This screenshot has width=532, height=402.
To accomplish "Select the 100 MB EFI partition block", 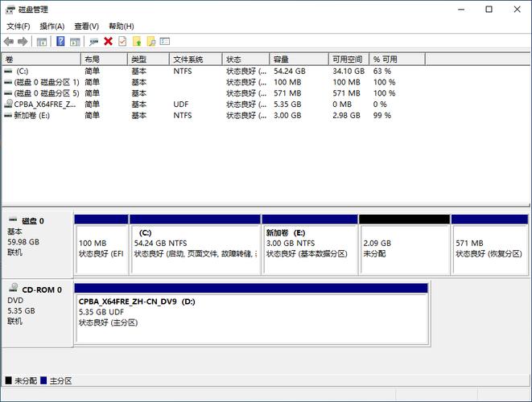I will [x=101, y=244].
